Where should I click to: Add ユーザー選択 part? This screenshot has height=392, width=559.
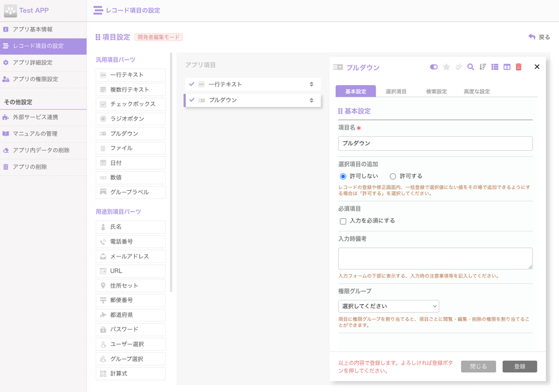tap(130, 344)
